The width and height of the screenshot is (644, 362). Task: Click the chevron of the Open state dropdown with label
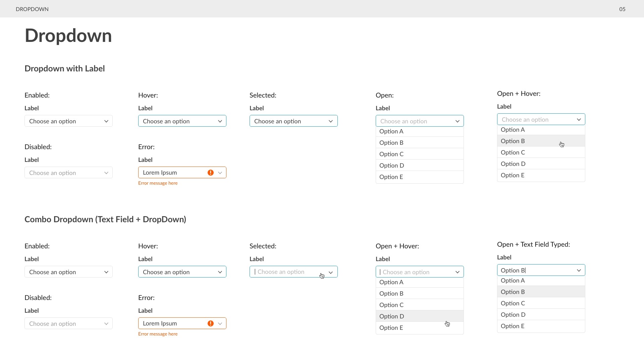tap(458, 121)
